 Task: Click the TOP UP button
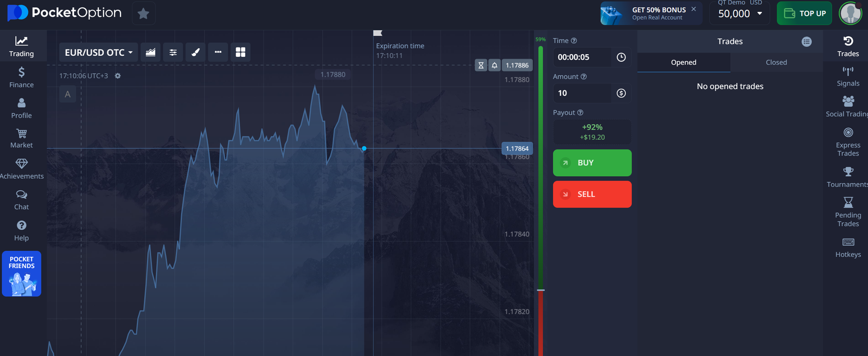805,14
